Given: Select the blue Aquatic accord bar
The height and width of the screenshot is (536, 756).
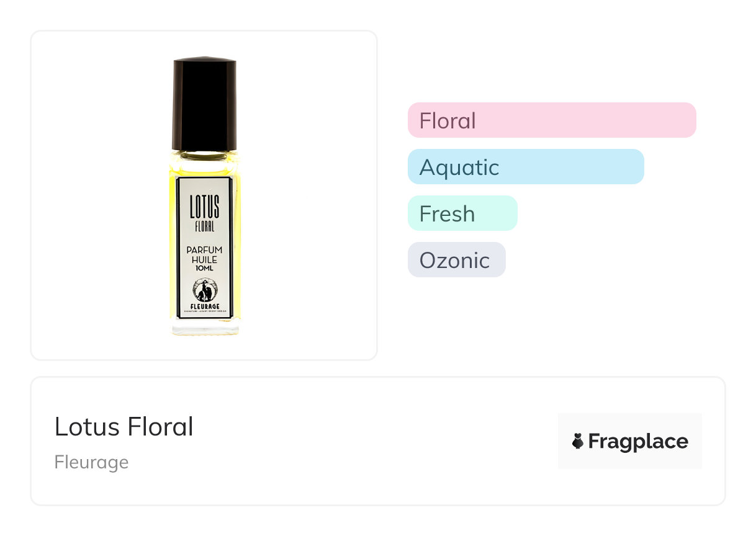Looking at the screenshot, I should [525, 167].
